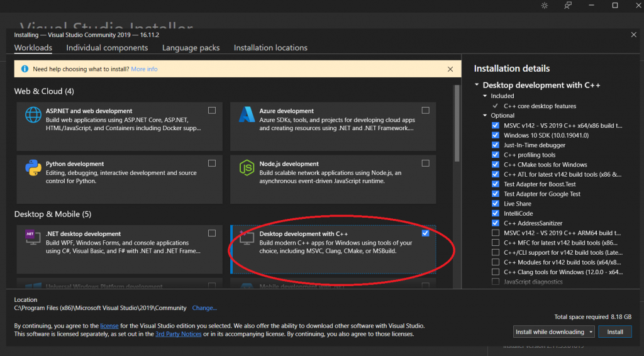
Task: Check ASP.NET and web development workload
Action: [x=212, y=111]
